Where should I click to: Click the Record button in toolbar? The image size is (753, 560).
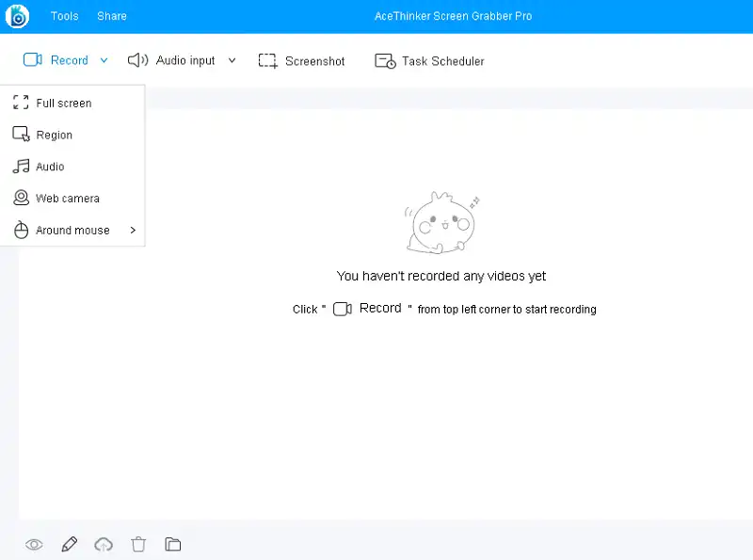click(x=56, y=60)
